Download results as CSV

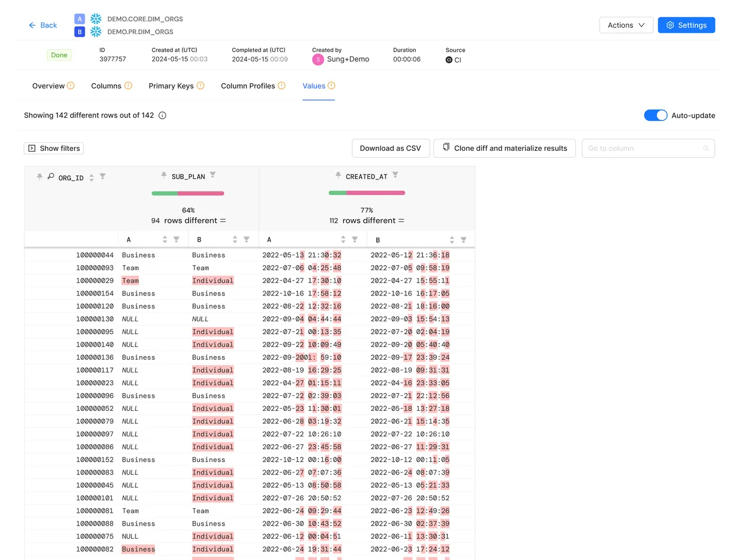[x=390, y=148]
